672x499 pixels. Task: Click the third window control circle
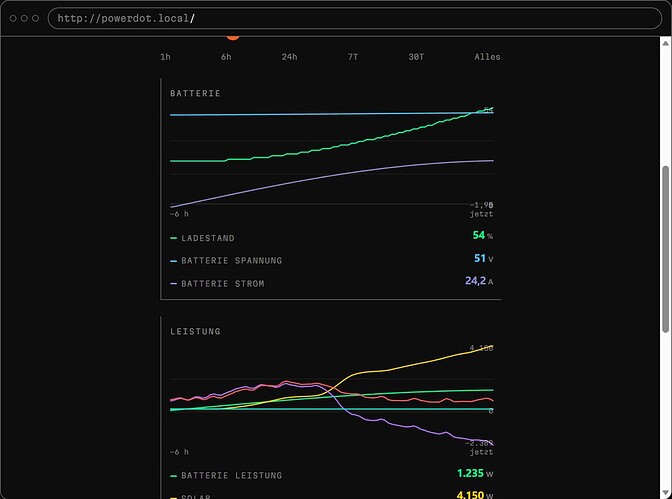tap(36, 18)
